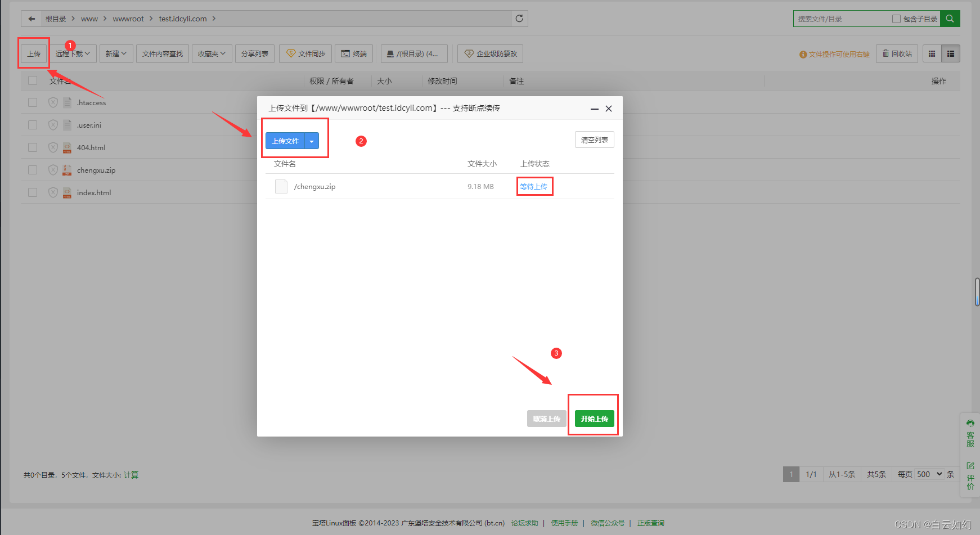Click the green search magnifier button
This screenshot has width=980, height=535.
coord(950,19)
